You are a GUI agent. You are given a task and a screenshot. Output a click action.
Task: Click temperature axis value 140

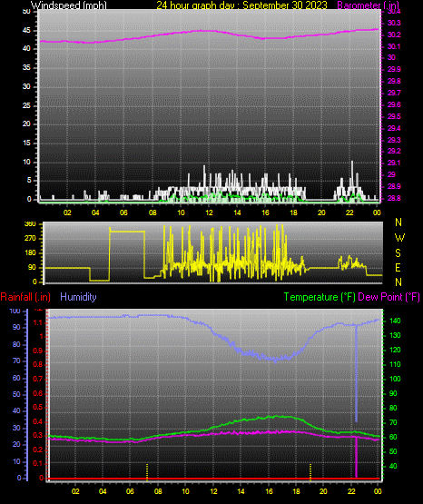395,321
